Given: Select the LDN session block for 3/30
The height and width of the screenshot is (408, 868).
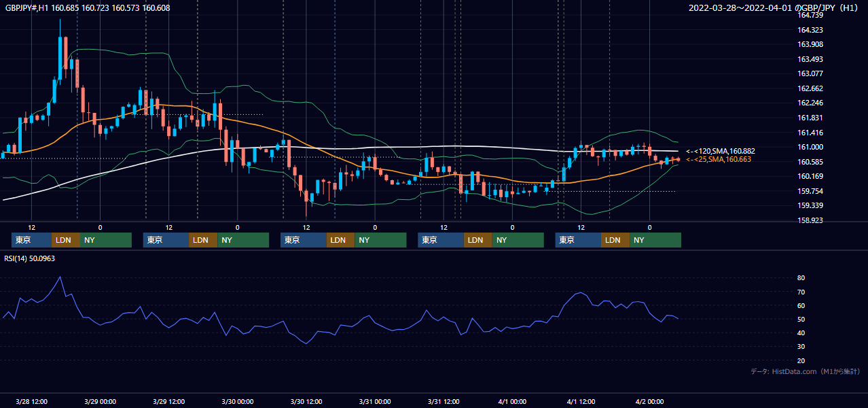Looking at the screenshot, I should click(x=340, y=240).
